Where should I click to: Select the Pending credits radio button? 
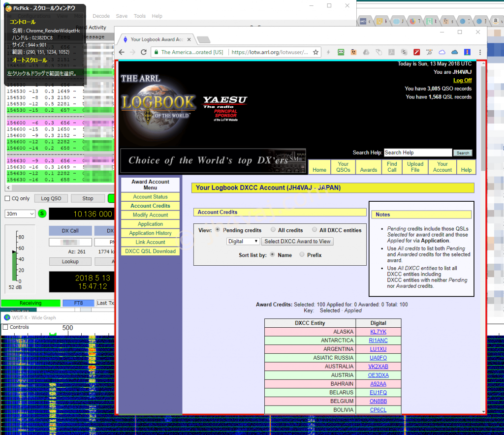218,230
